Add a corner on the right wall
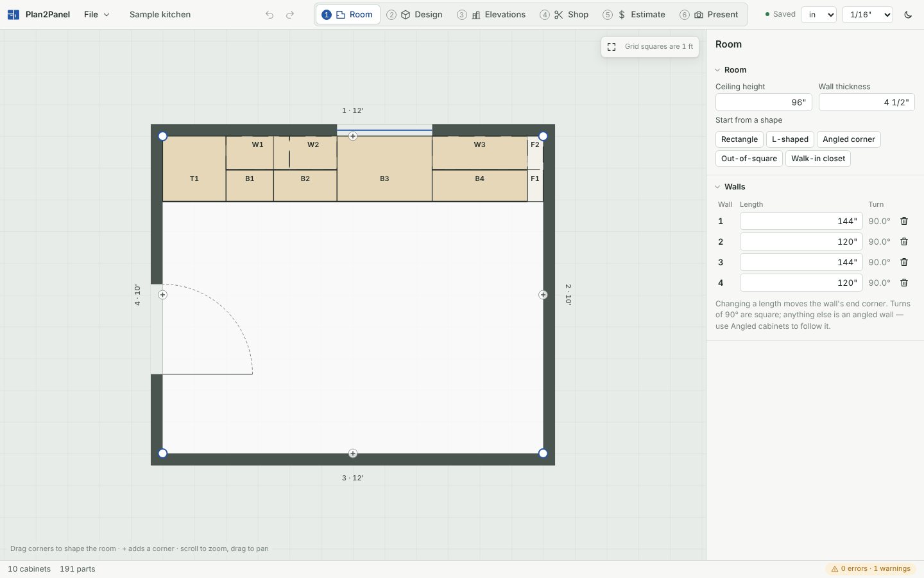924x578 pixels. pyautogui.click(x=543, y=295)
